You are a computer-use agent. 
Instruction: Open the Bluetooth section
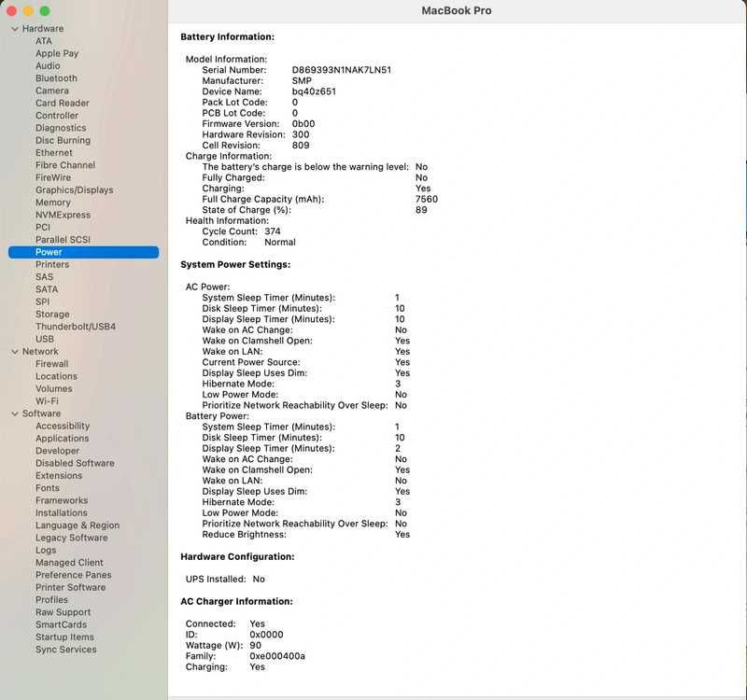[56, 78]
